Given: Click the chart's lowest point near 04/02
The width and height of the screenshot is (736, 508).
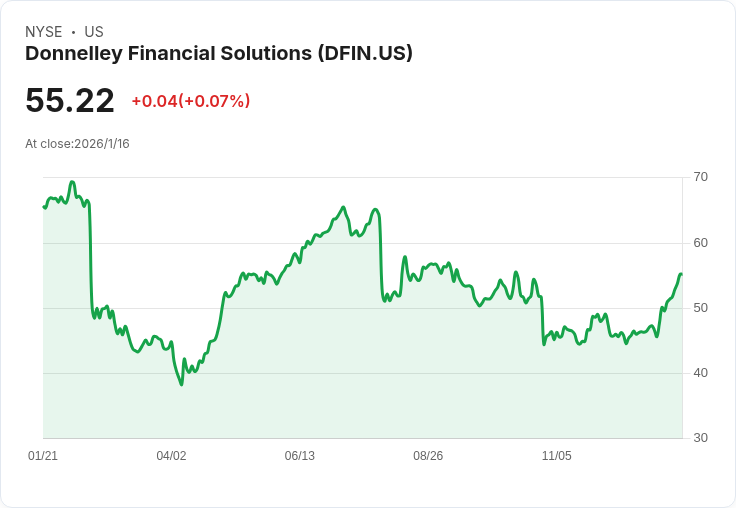Looking at the screenshot, I should [182, 385].
